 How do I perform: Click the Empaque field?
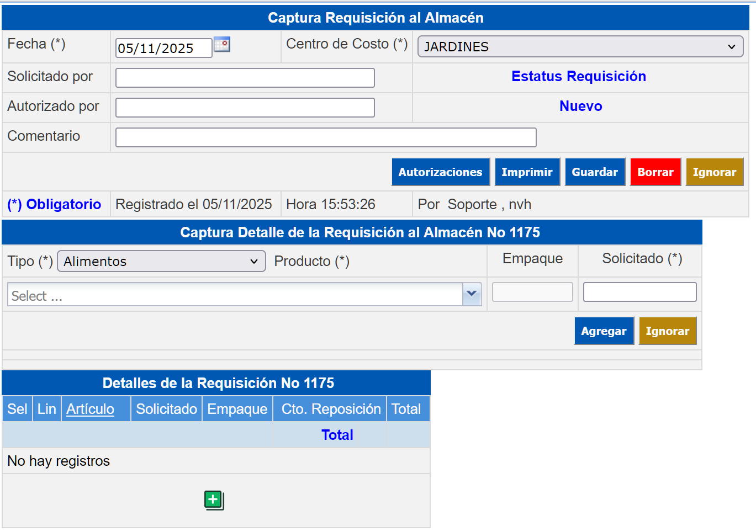pos(532,292)
